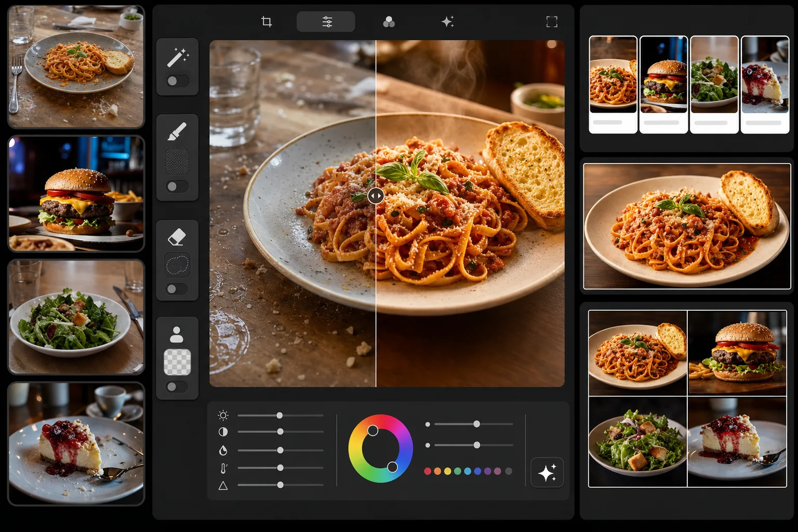Open the burger photo in left sidebar
Image resolution: width=798 pixels, height=532 pixels.
[x=76, y=194]
